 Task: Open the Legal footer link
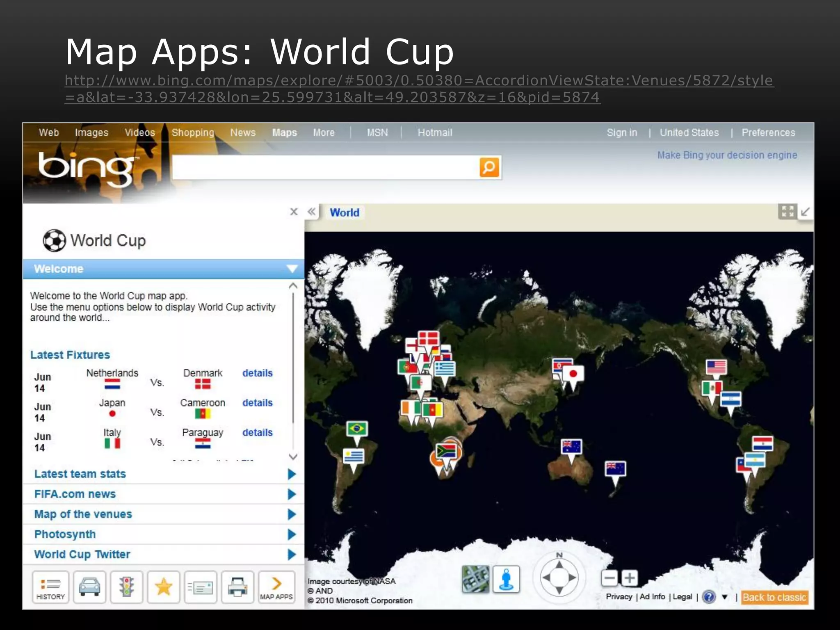[682, 596]
